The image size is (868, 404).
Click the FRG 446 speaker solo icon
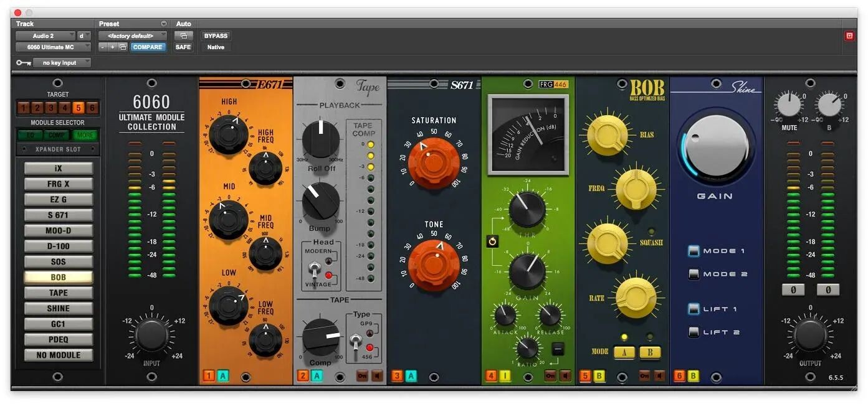565,376
